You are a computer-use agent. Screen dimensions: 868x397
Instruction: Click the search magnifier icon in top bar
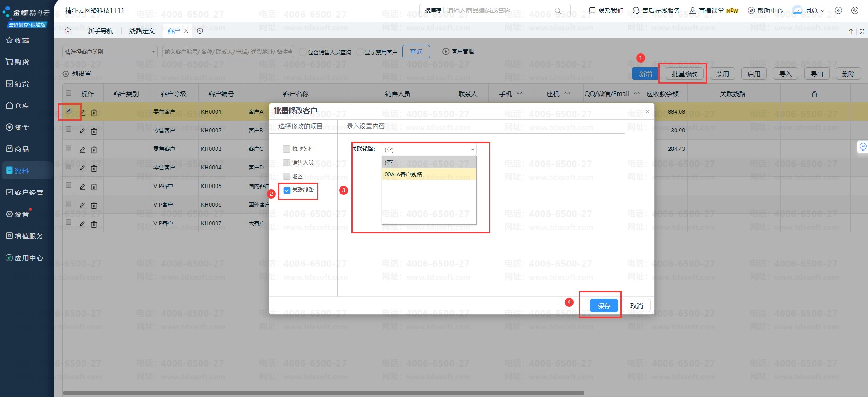click(558, 10)
